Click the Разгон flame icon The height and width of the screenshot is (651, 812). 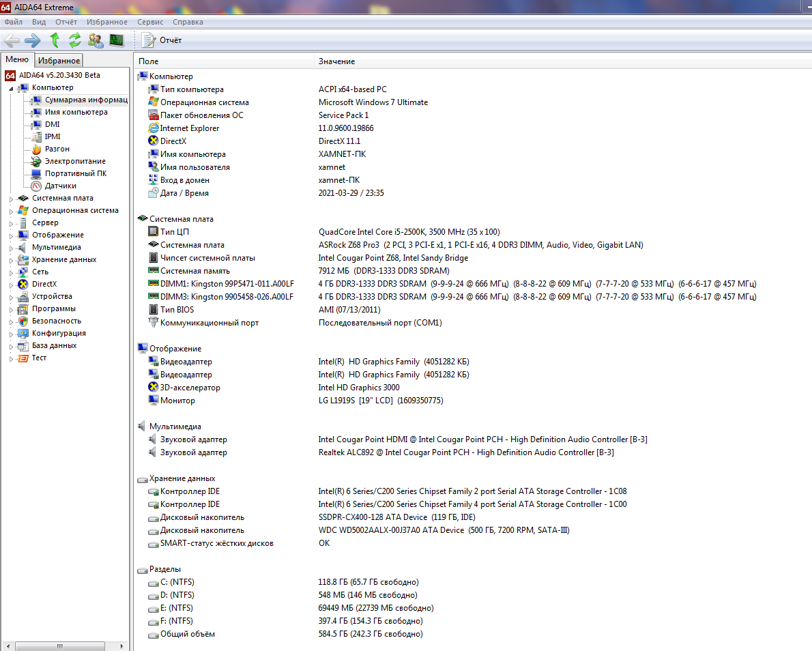click(x=36, y=149)
